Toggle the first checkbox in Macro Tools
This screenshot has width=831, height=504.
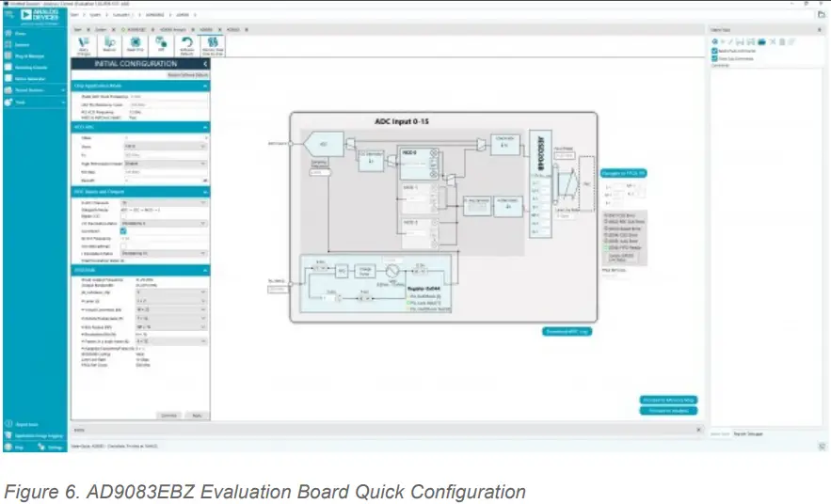tap(714, 51)
